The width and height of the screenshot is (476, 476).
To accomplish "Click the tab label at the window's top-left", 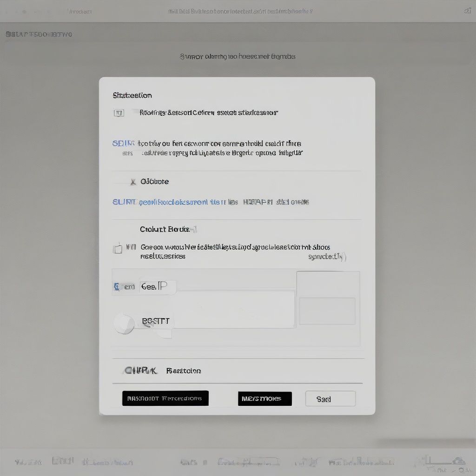I will pos(79,11).
